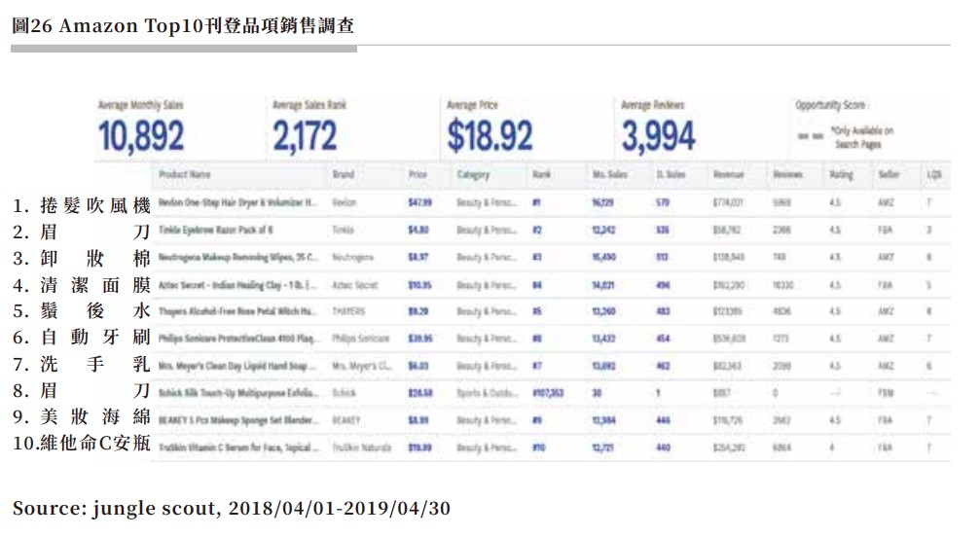Click the $39.95 price in Philips Sonicare row
This screenshot has width=980, height=537.
coord(420,340)
